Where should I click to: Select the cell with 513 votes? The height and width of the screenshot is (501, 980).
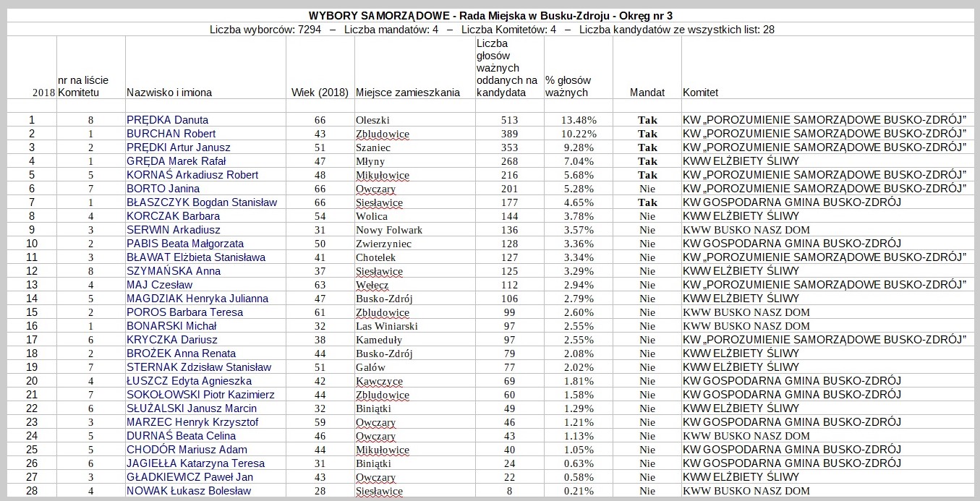pos(509,120)
